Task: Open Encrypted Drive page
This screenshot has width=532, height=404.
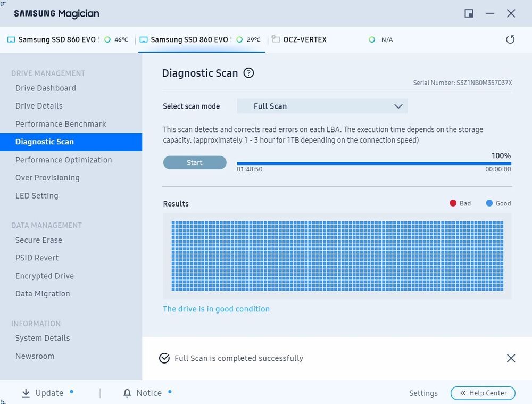Action: tap(45, 276)
